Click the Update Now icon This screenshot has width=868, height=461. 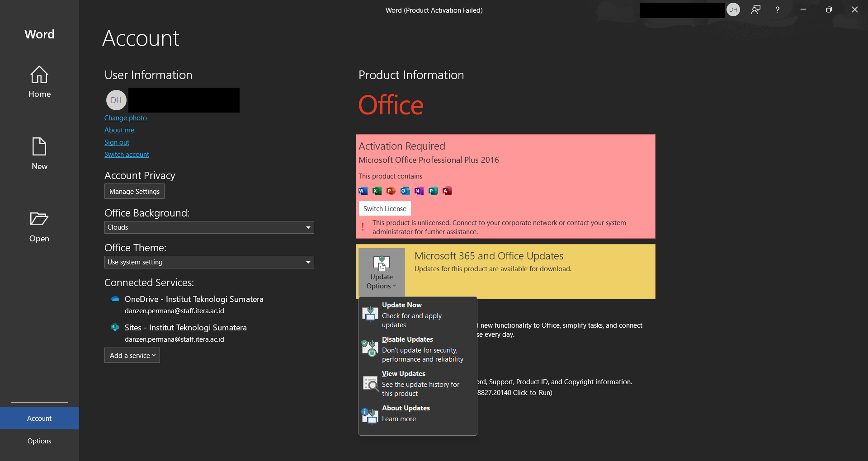tap(370, 314)
